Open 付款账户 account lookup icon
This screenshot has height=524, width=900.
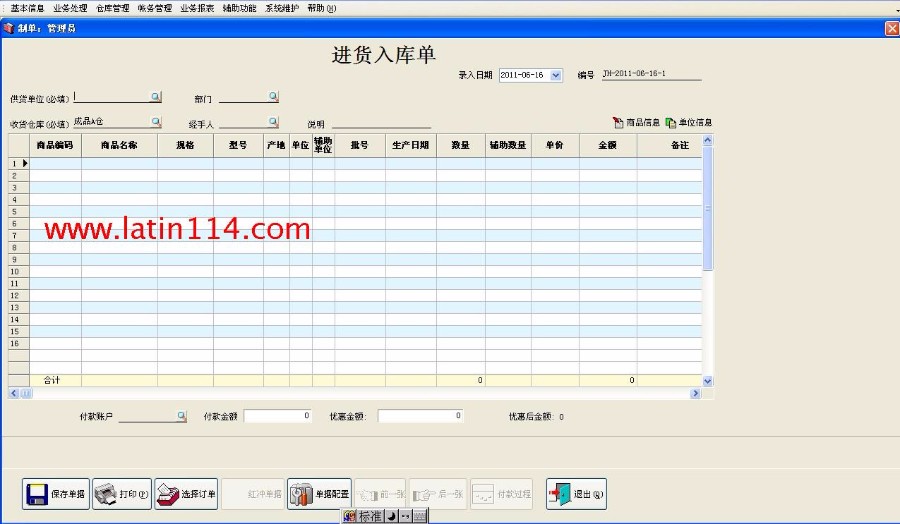(x=181, y=416)
